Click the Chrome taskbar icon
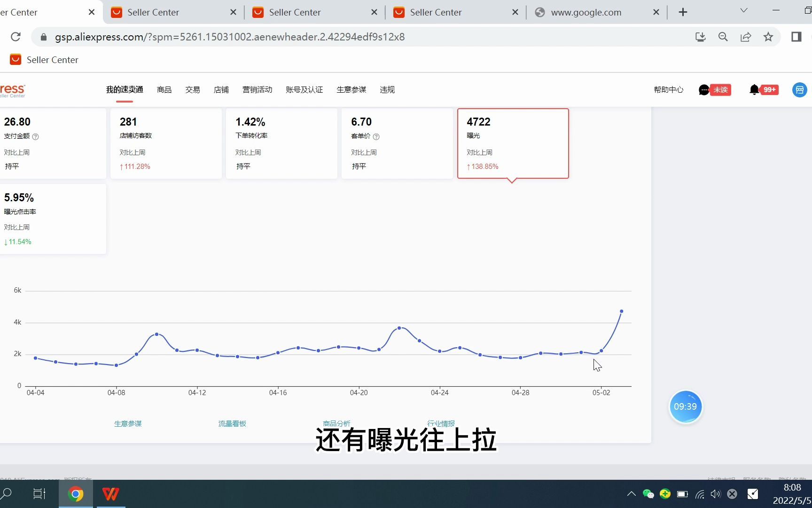 [75, 494]
